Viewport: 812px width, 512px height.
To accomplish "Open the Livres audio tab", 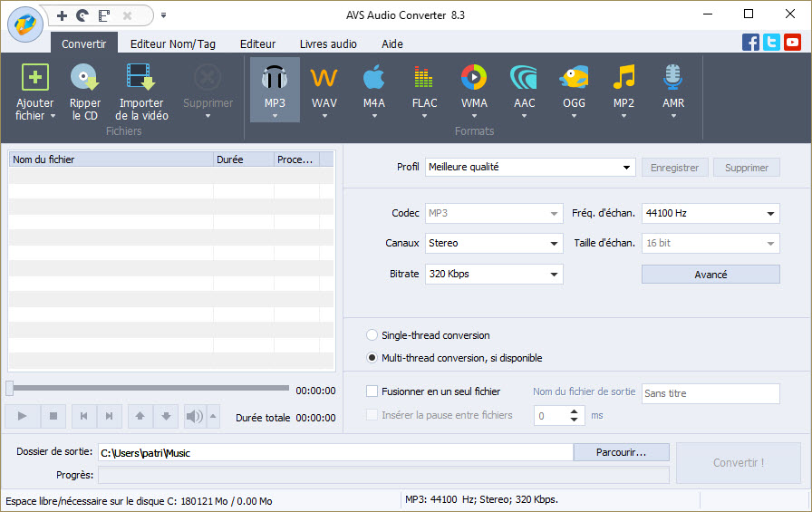I will (328, 43).
